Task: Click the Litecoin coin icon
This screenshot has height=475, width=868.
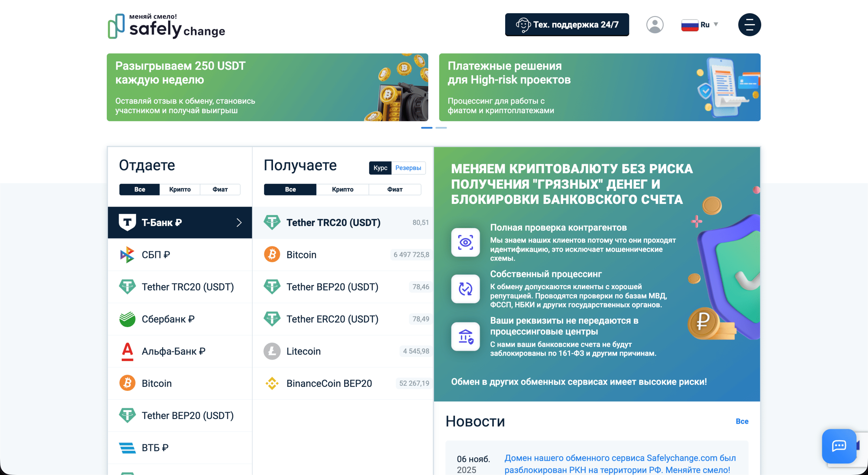Action: (x=272, y=351)
